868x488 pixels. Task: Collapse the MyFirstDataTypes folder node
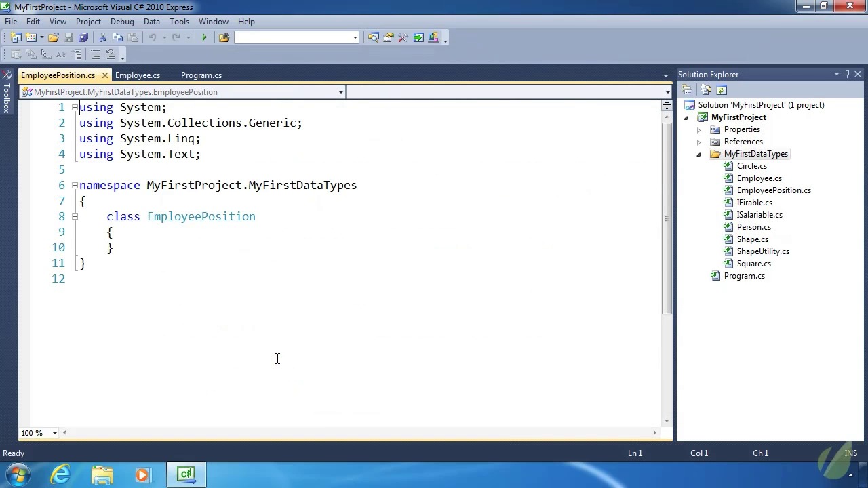[699, 155]
